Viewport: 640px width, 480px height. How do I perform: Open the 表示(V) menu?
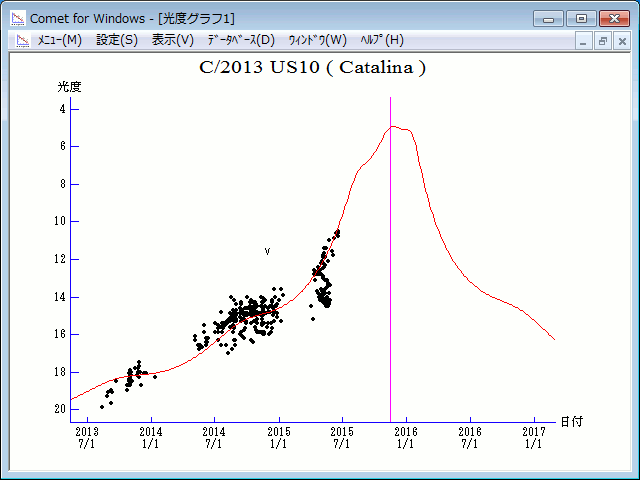173,40
